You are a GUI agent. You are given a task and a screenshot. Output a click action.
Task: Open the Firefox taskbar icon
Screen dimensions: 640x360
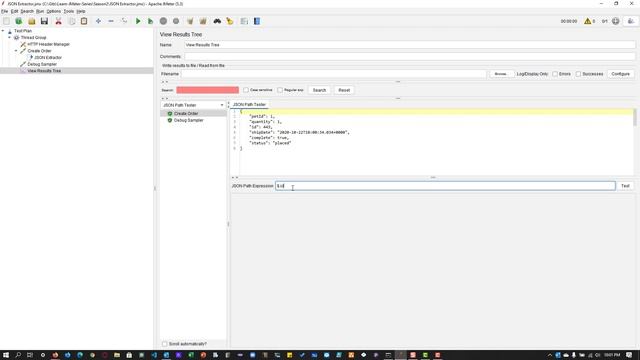pos(55,355)
